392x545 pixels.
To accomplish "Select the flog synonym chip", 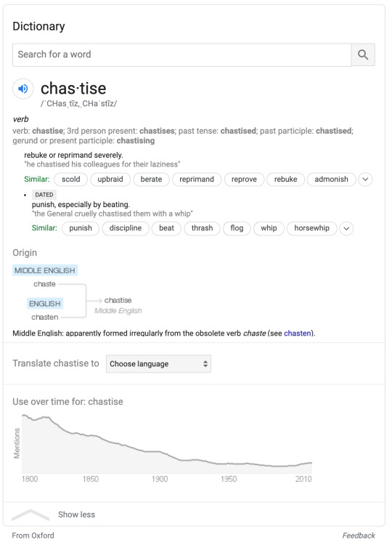I will 237,228.
